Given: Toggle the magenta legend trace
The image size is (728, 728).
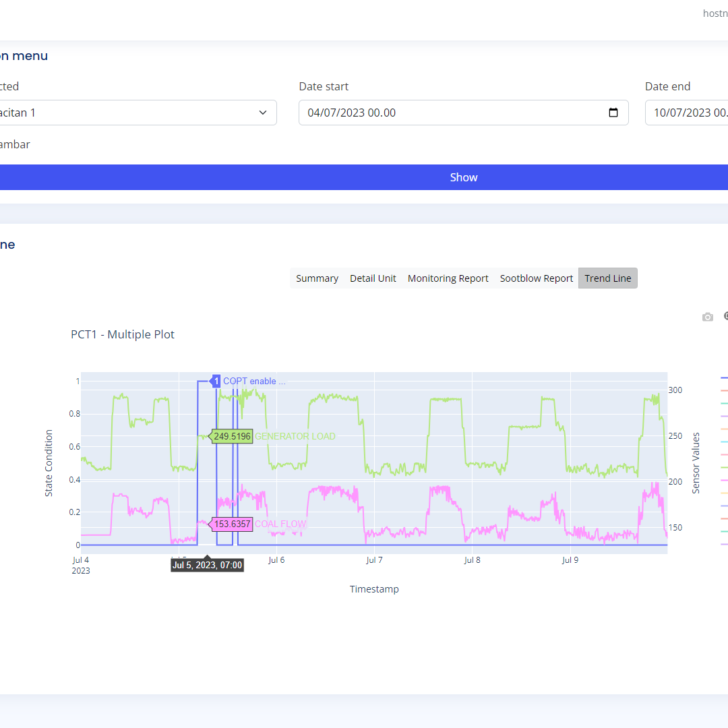Looking at the screenshot, I should 724,480.
